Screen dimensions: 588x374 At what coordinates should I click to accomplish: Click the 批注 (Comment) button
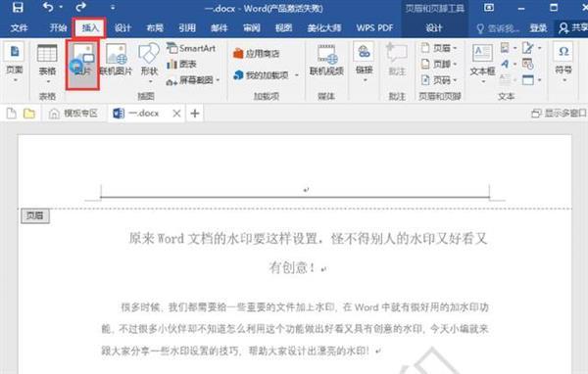pyautogui.click(x=397, y=60)
